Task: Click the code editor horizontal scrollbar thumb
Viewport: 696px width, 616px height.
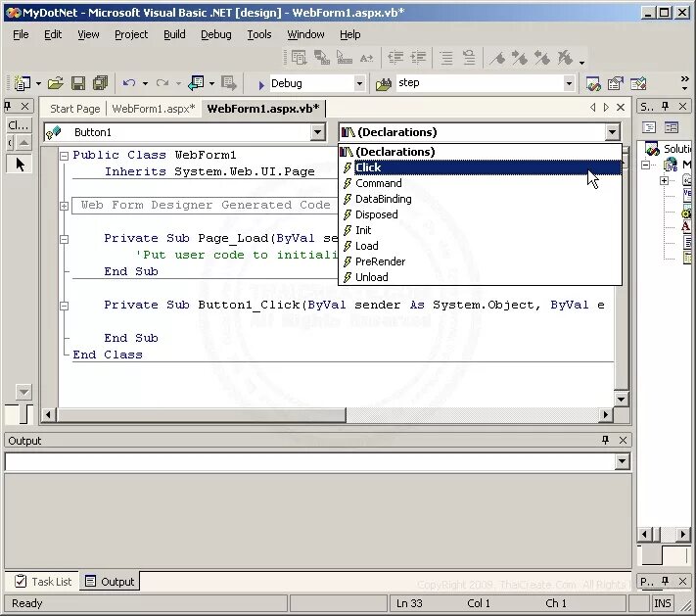Action: [201, 415]
